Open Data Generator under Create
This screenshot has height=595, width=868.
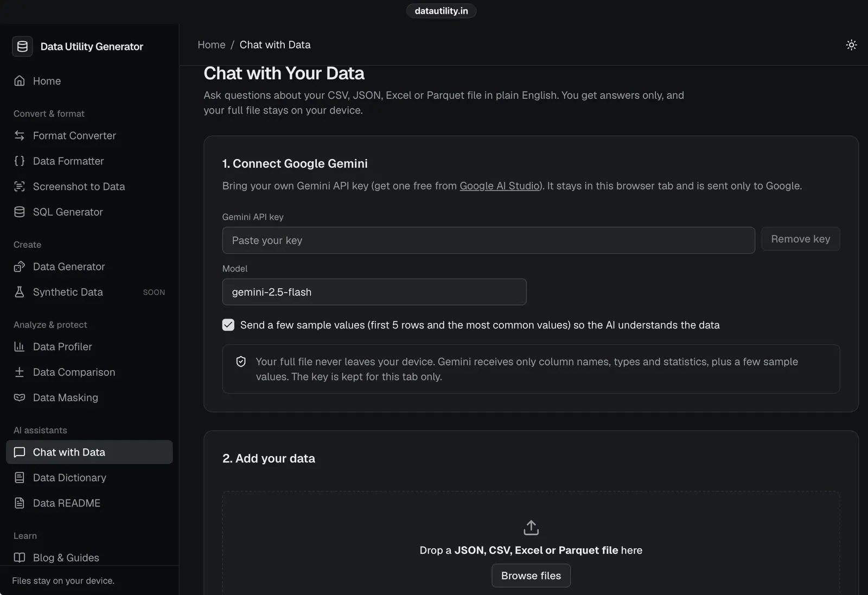click(x=90, y=267)
